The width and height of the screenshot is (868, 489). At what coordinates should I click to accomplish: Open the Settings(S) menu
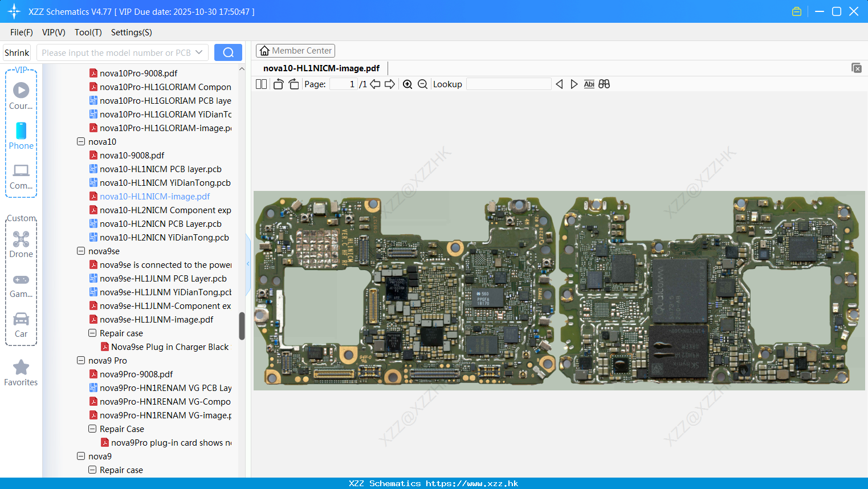pyautogui.click(x=131, y=32)
